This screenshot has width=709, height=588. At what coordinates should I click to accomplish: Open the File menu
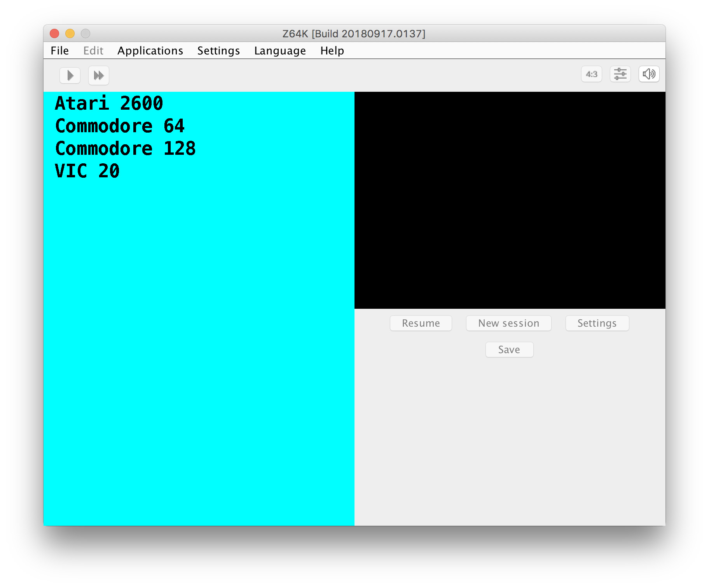60,51
